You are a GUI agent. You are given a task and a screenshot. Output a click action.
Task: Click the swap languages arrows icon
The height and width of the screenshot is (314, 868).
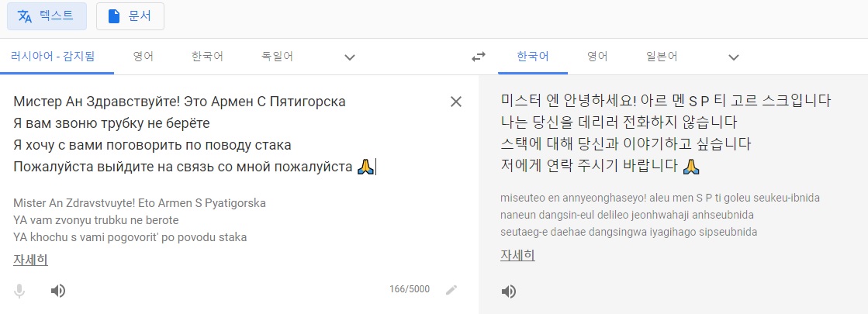pyautogui.click(x=479, y=57)
